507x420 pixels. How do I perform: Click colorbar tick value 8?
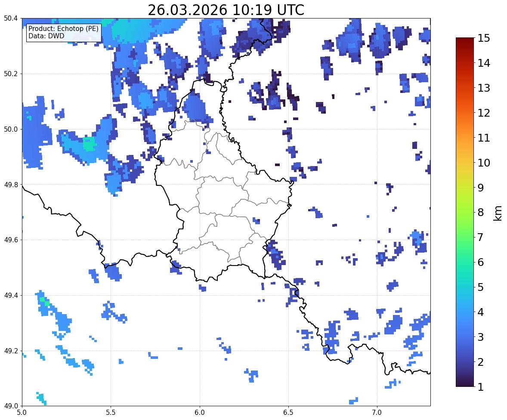[x=481, y=213]
